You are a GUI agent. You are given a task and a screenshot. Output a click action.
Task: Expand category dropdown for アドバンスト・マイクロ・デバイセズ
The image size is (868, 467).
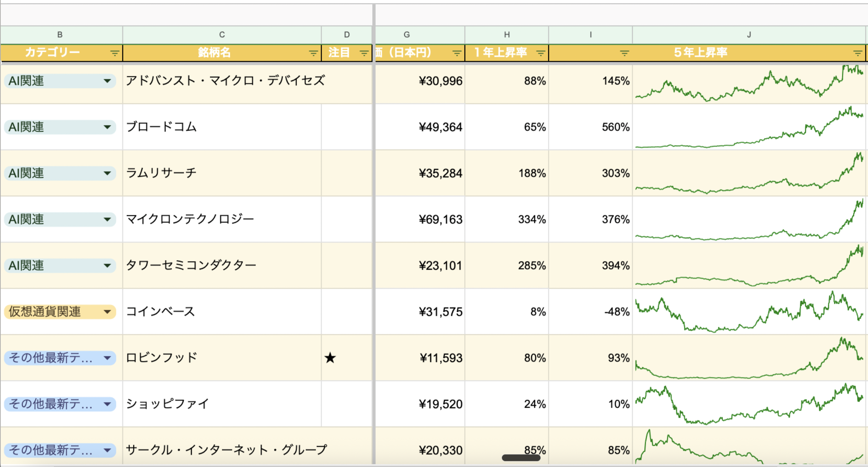(x=107, y=81)
